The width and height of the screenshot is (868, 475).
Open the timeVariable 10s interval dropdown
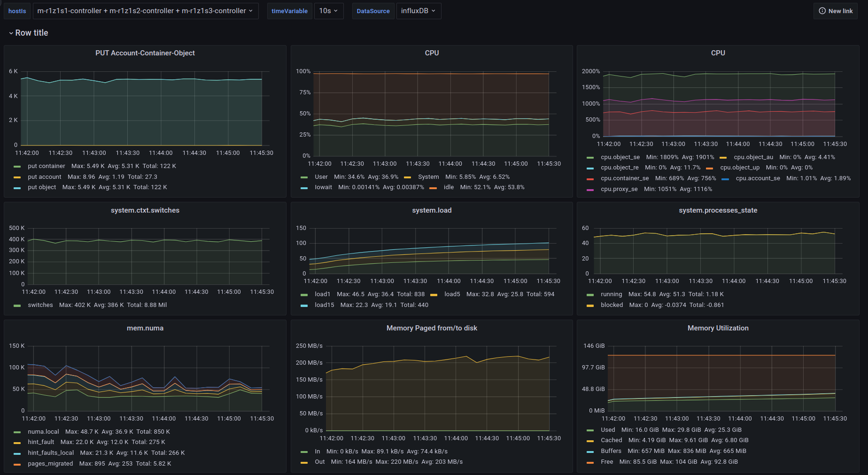(328, 11)
